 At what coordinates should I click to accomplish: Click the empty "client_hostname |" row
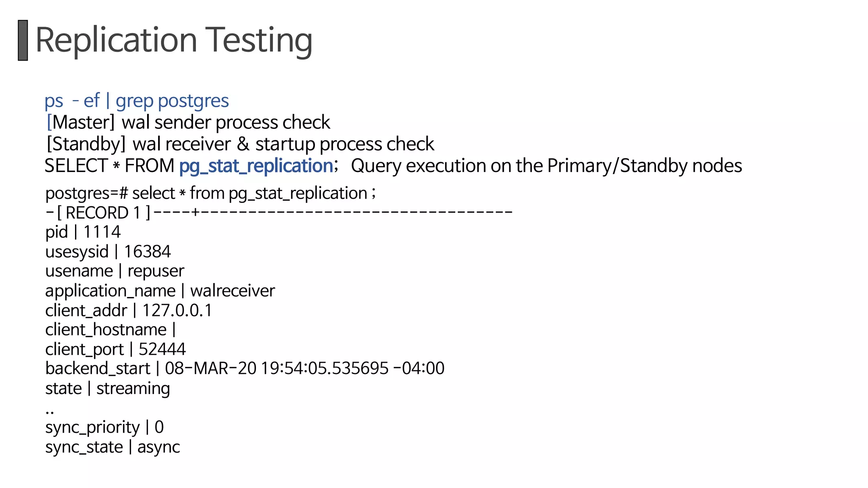[x=110, y=330]
